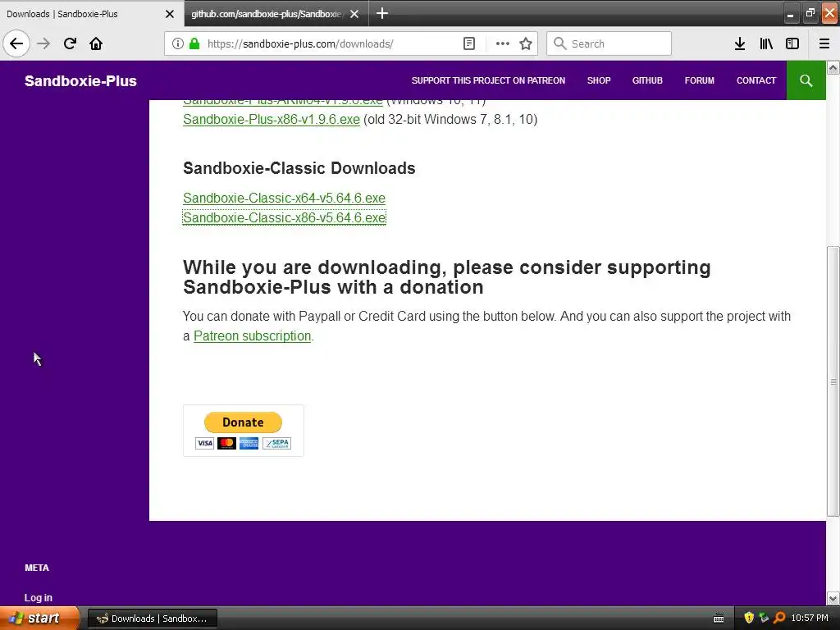This screenshot has height=630, width=840.
Task: Click the yellow Donate button
Action: [x=243, y=422]
